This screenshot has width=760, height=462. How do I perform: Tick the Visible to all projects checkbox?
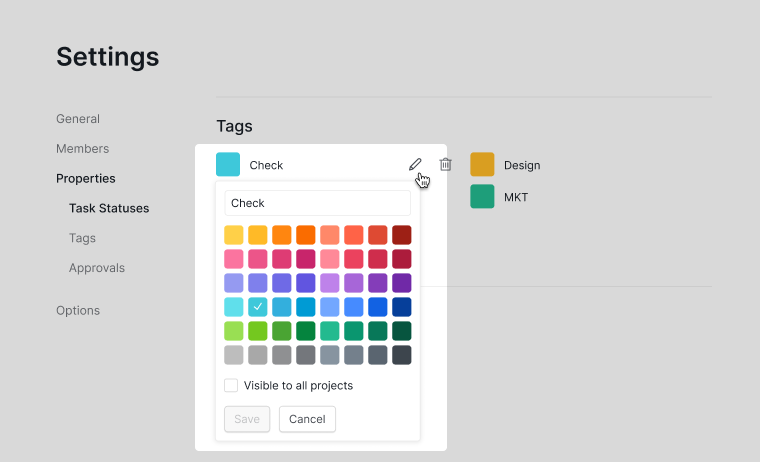coord(231,385)
